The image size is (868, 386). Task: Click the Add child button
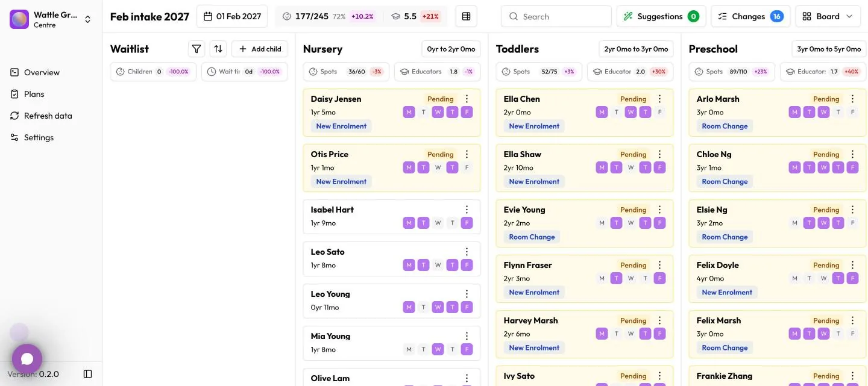pos(260,49)
